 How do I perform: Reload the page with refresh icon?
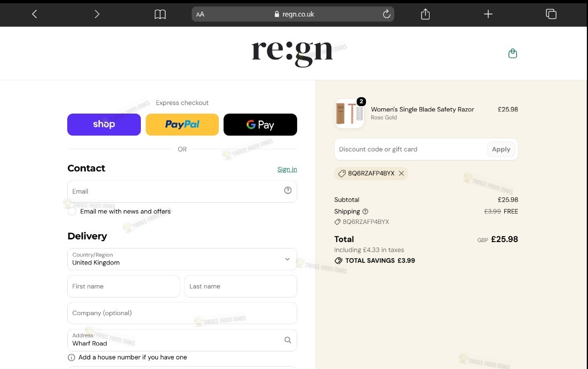tap(386, 14)
